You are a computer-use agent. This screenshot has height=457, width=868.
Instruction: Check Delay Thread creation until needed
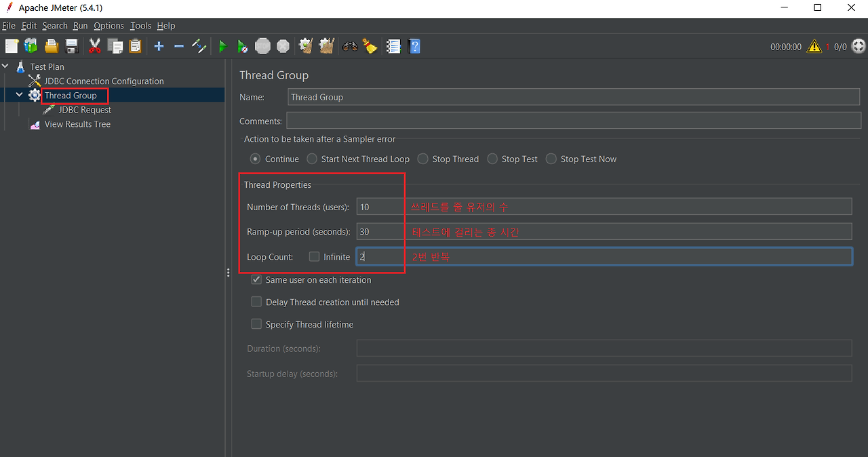pyautogui.click(x=256, y=302)
